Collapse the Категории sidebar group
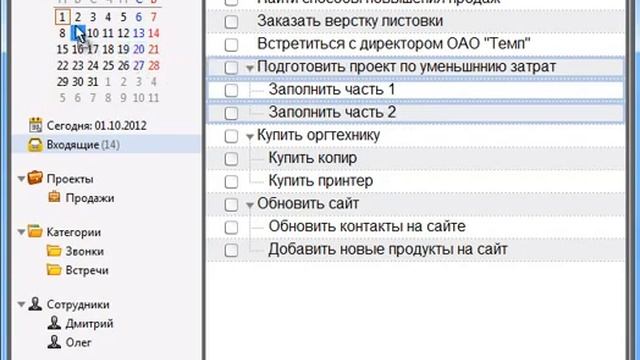 click(x=22, y=232)
